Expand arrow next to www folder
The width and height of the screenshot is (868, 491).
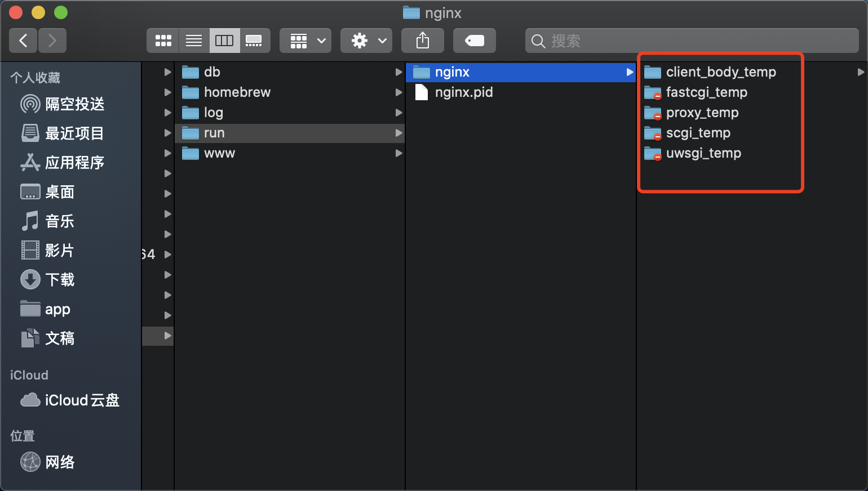point(398,153)
